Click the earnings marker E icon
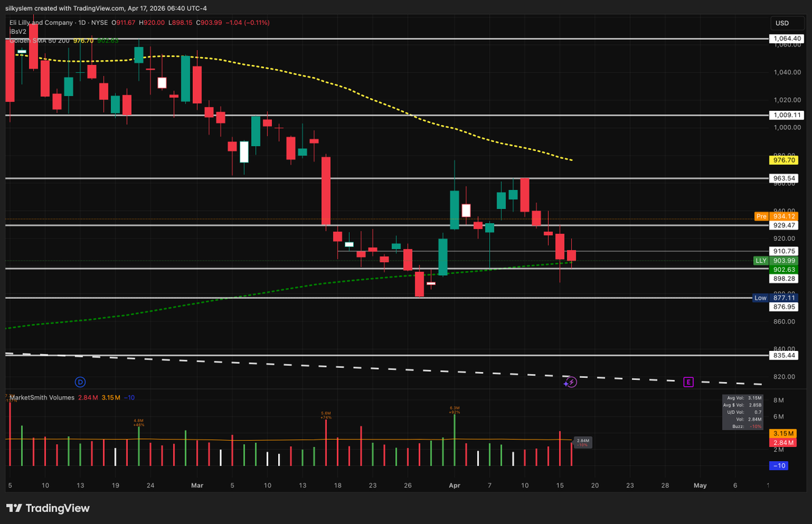Image resolution: width=812 pixels, height=524 pixels. tap(689, 382)
